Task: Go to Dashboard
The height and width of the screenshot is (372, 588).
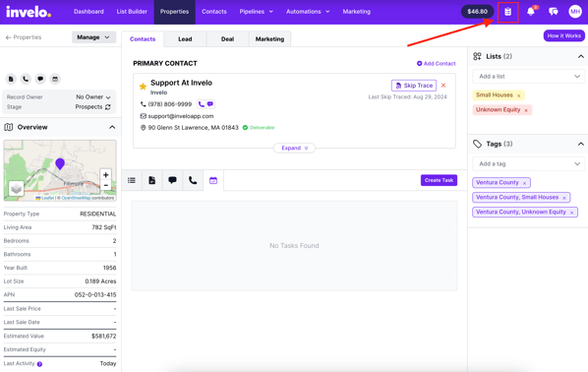Action: [88, 12]
